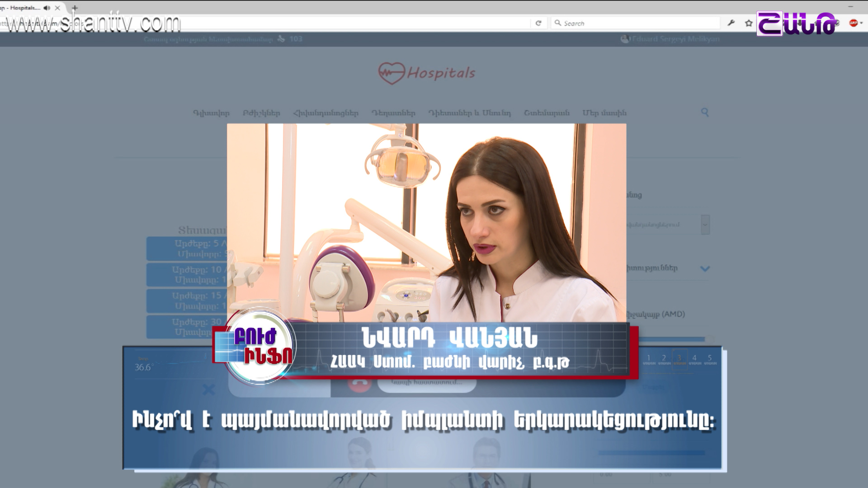868x488 pixels.
Task: Click the 36.6° temperature reading
Action: (144, 367)
